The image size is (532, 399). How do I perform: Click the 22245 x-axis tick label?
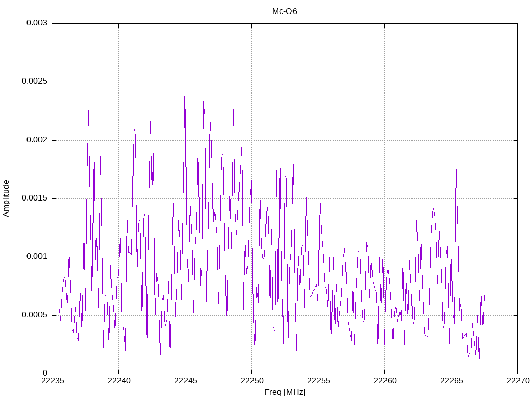click(185, 381)
